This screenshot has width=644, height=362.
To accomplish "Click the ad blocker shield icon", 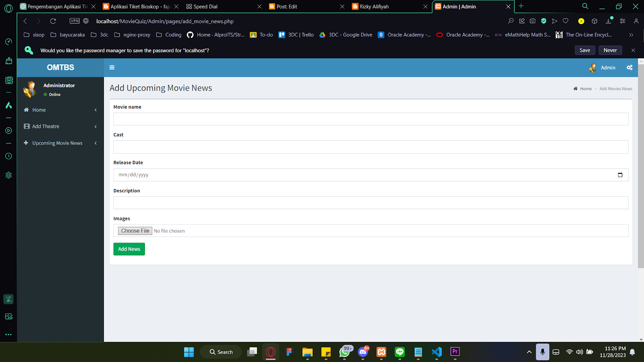I will coord(544,21).
